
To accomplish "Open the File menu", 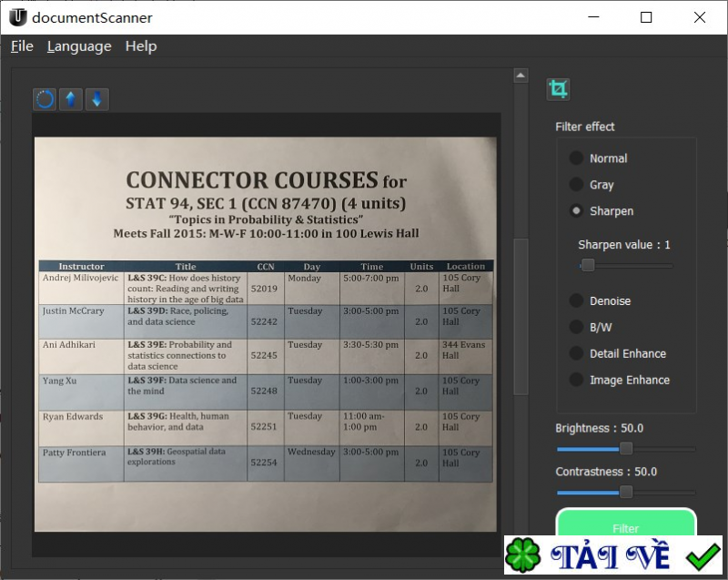I will pyautogui.click(x=22, y=46).
